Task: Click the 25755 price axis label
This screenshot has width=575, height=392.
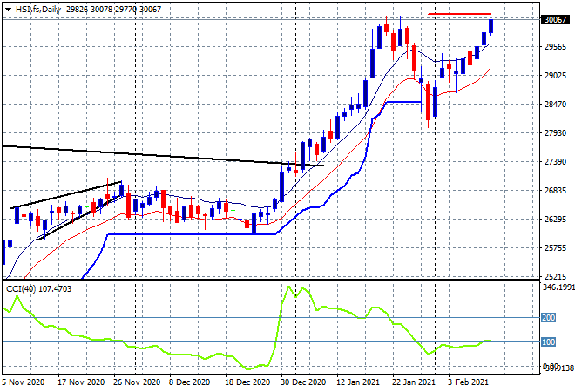Action: point(555,248)
